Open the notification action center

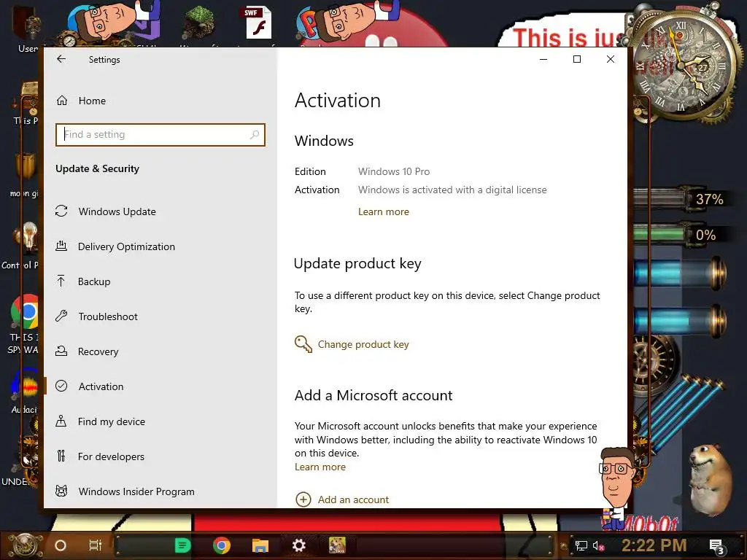(x=716, y=546)
